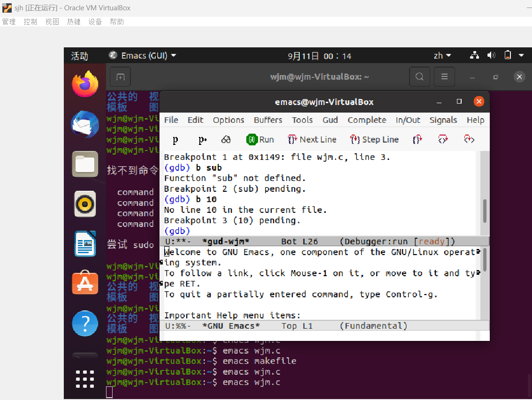This screenshot has width=532, height=400.
Task: Click 'Breakpoint 1 at 0x1149' line
Action: pyautogui.click(x=277, y=157)
